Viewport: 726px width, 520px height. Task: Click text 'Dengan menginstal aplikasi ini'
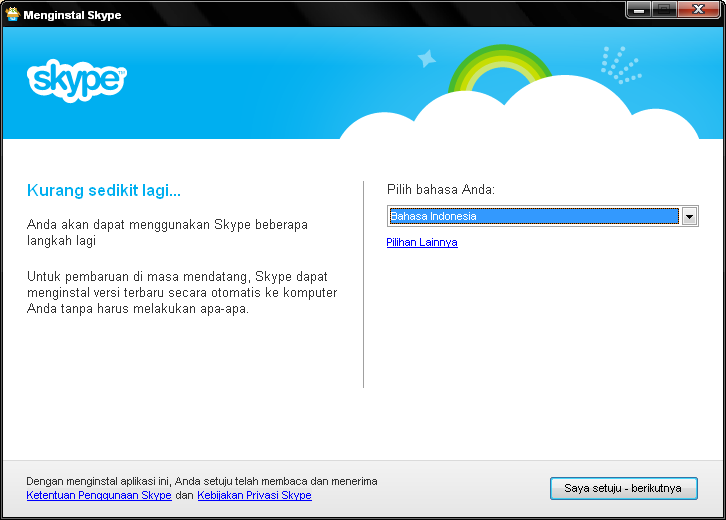point(201,481)
